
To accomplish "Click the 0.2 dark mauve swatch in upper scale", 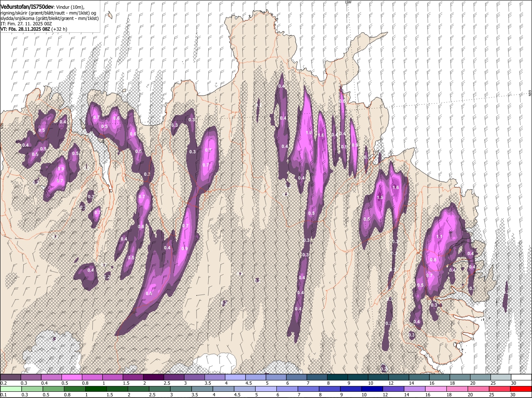I will click(10, 377).
